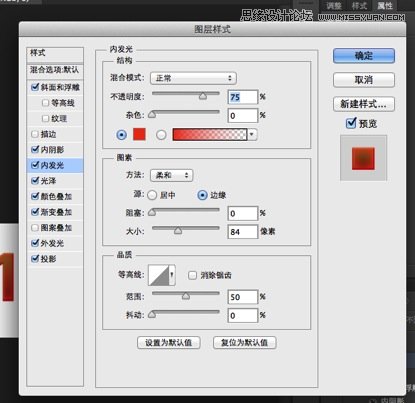
Task: Enable the 等高线 sub-option checkbox
Action: (46, 103)
